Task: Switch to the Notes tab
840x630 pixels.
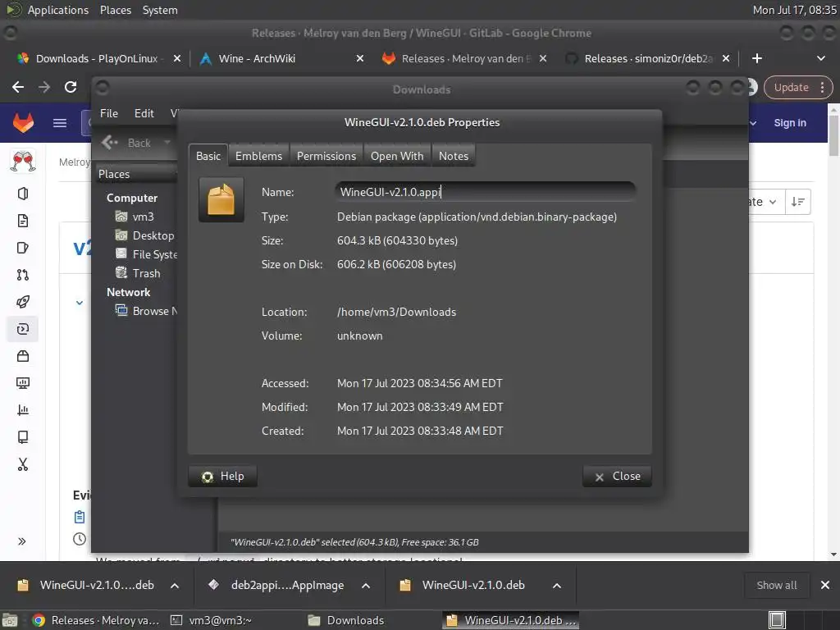Action: 454,156
